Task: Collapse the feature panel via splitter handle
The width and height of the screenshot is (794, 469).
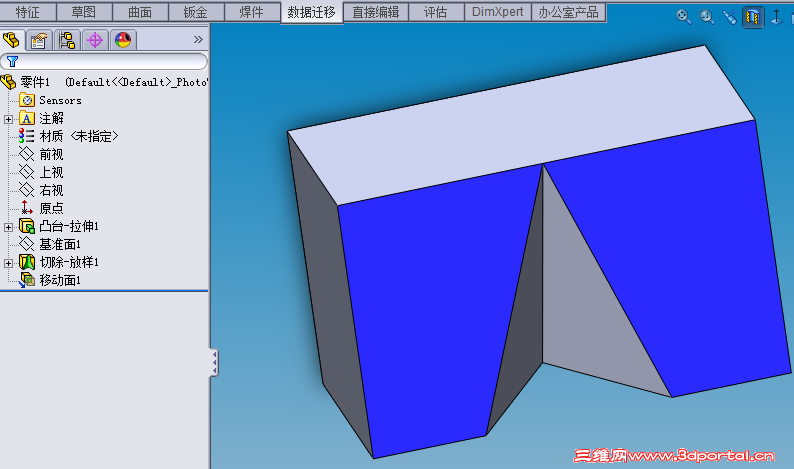Action: [x=214, y=363]
